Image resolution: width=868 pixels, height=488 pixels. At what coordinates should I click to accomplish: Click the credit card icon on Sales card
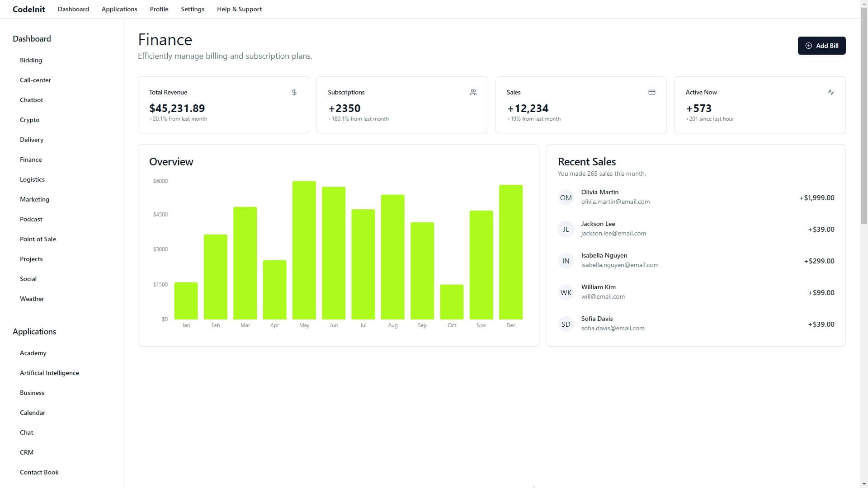coord(651,92)
